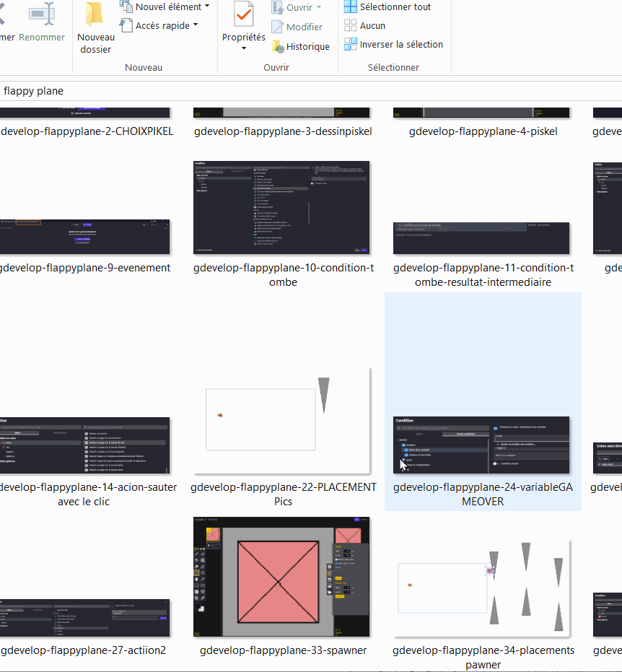
Task: Click the Accès rapide icon
Action: pyautogui.click(x=126, y=25)
